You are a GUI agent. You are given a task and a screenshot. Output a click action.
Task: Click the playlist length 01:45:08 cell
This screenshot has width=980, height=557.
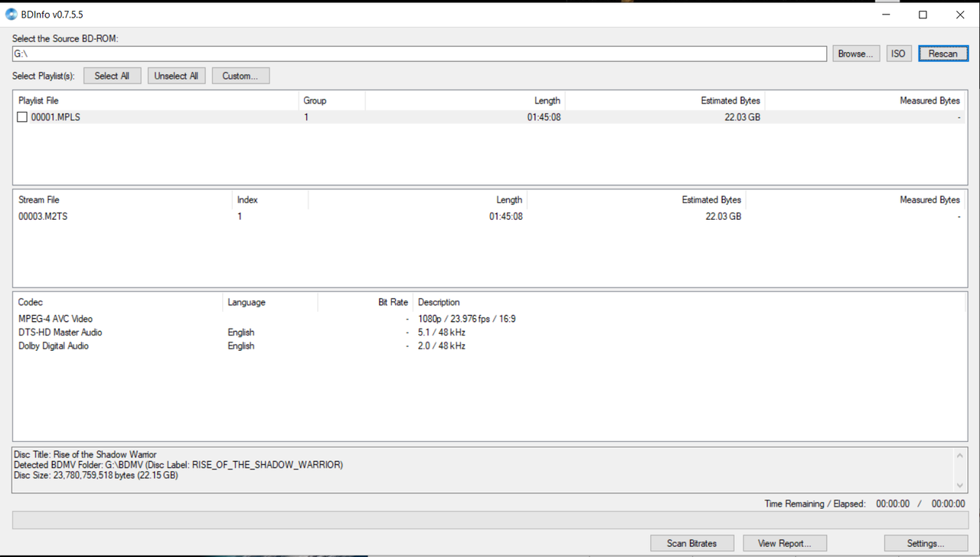(x=544, y=117)
